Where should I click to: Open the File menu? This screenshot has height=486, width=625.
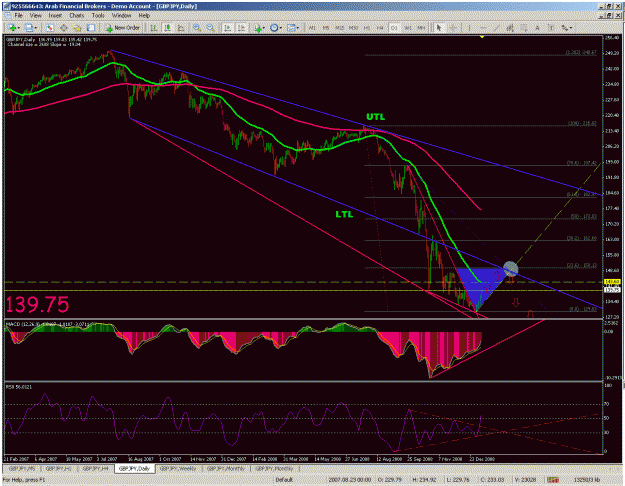(18, 16)
